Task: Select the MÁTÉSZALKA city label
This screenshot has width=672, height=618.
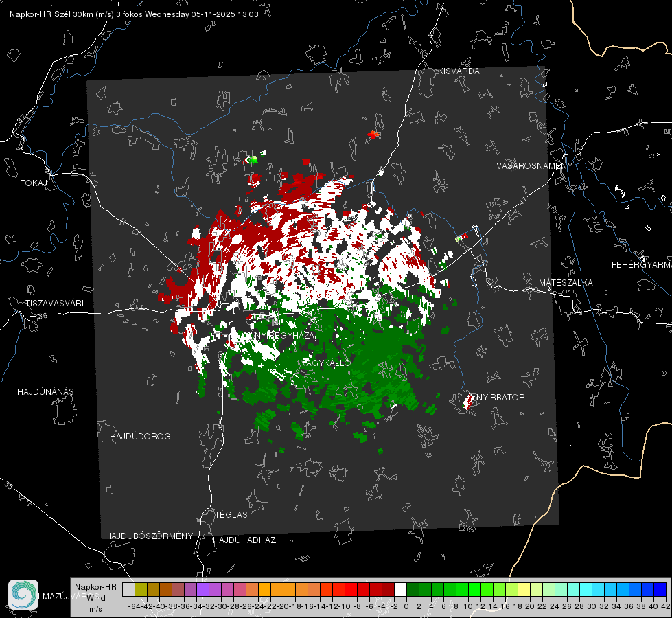Action: 566,283
